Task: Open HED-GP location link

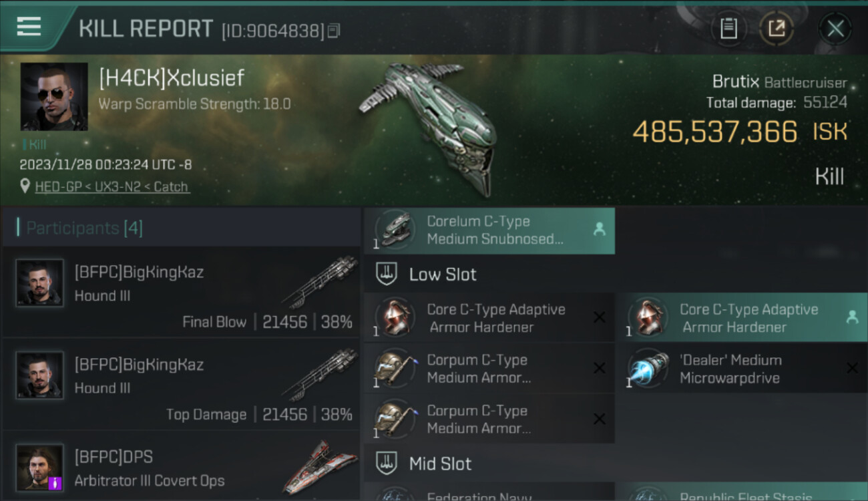Action: pos(112,187)
